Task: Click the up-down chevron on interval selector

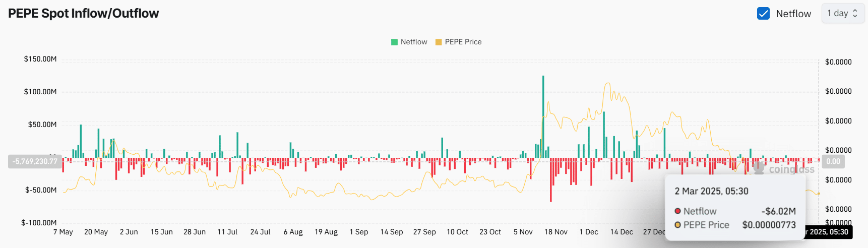Action: 855,14
